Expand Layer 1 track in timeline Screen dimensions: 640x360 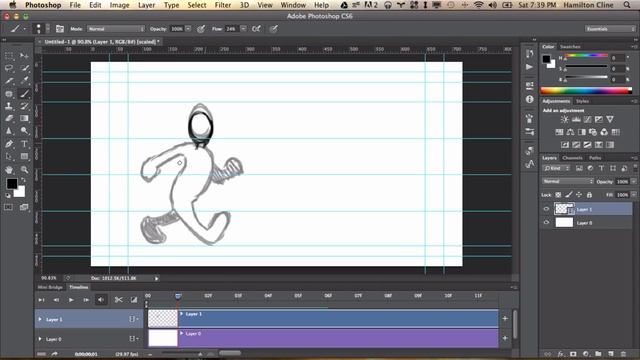tap(40, 319)
